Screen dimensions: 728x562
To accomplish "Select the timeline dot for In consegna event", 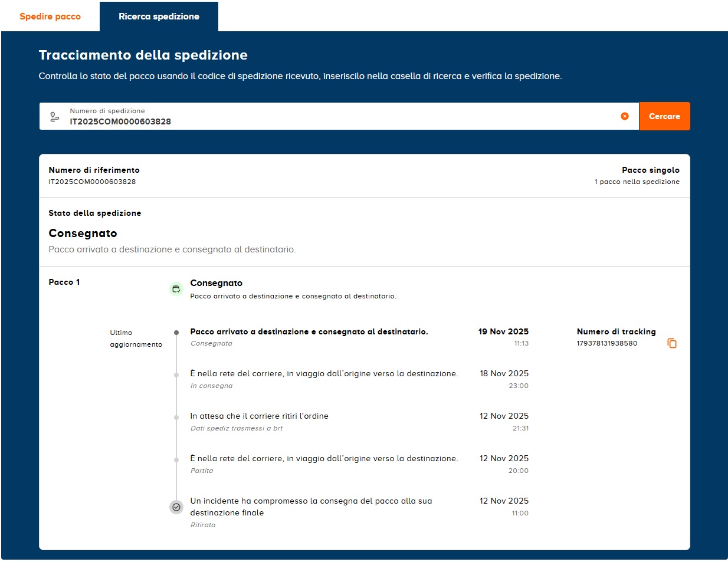I will tap(176, 375).
